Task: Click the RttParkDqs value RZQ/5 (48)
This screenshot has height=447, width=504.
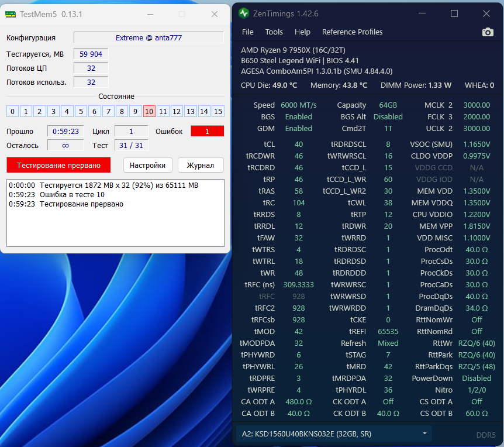Action: 477,367
